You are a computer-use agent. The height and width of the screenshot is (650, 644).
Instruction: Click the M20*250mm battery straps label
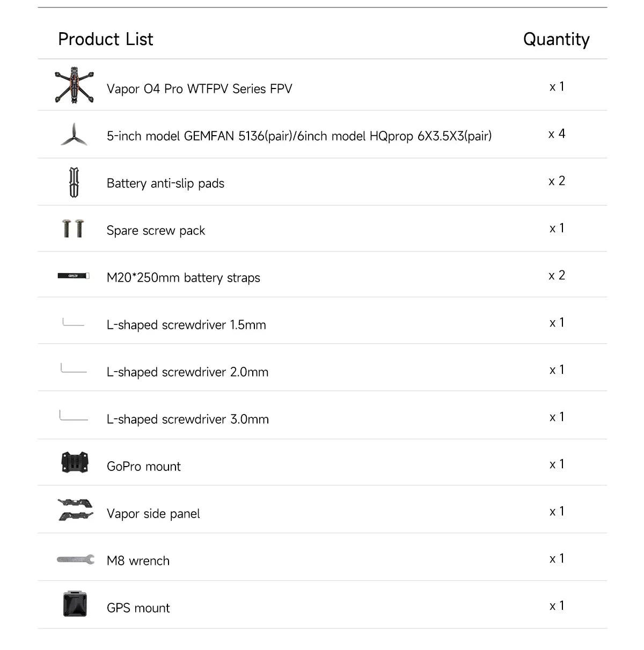click(x=183, y=278)
